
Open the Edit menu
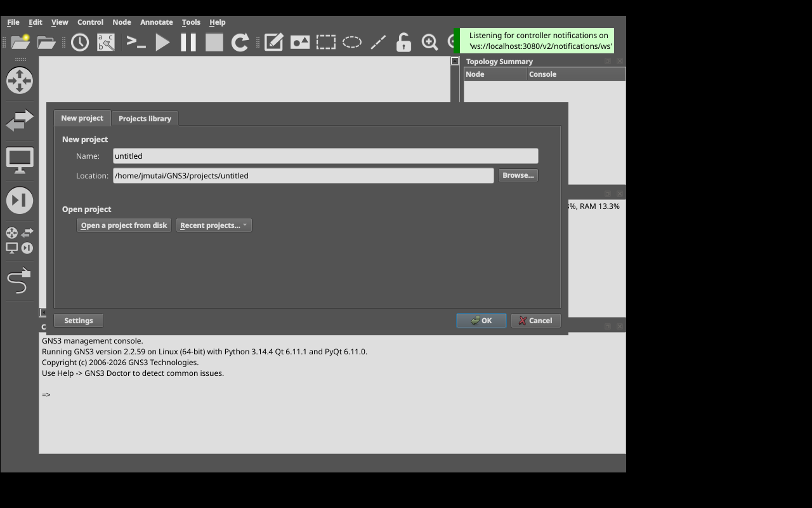click(36, 22)
